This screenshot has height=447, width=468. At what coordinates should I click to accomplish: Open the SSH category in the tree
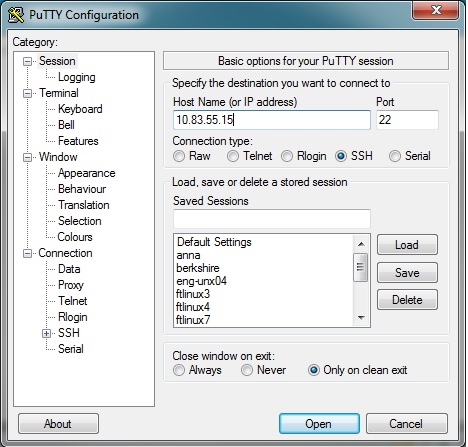69,333
